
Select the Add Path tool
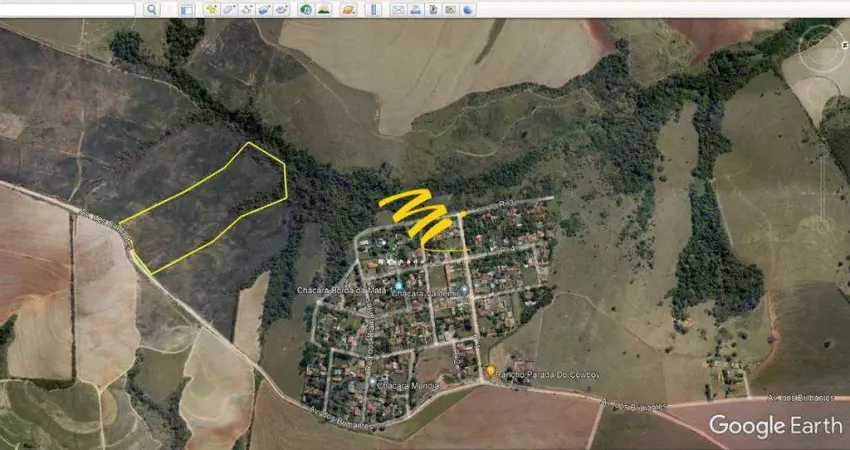(x=246, y=9)
